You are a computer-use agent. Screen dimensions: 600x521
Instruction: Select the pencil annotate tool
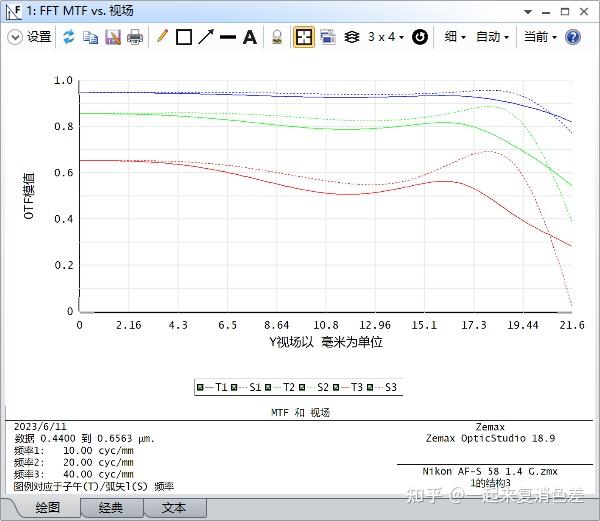[162, 37]
